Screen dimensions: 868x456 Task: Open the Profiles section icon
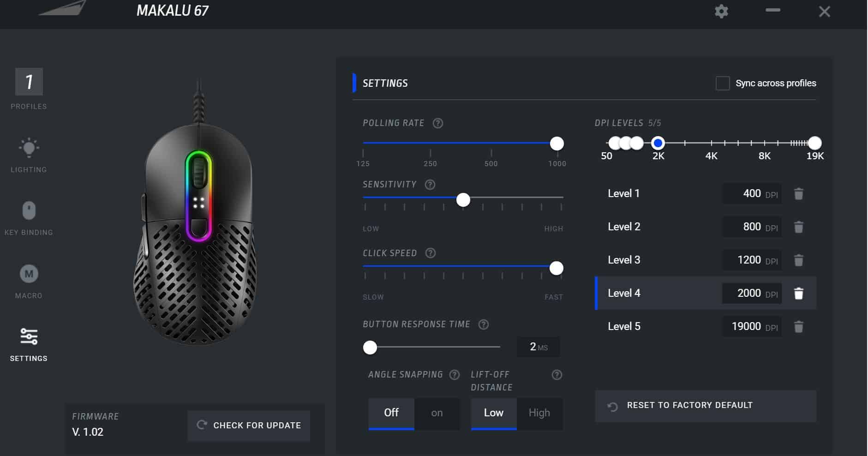(29, 82)
